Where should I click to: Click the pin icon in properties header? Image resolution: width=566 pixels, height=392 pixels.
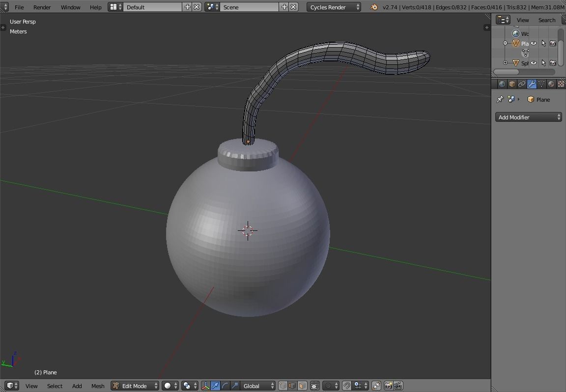coord(499,99)
